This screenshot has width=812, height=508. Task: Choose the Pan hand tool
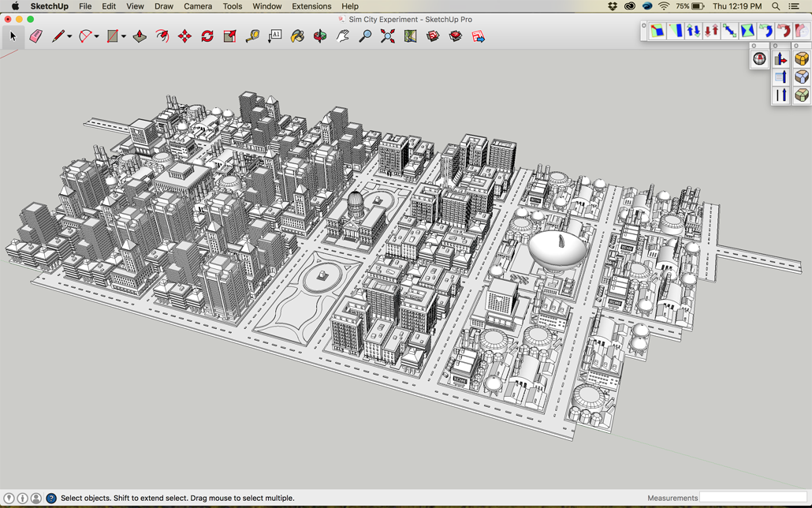coord(342,36)
